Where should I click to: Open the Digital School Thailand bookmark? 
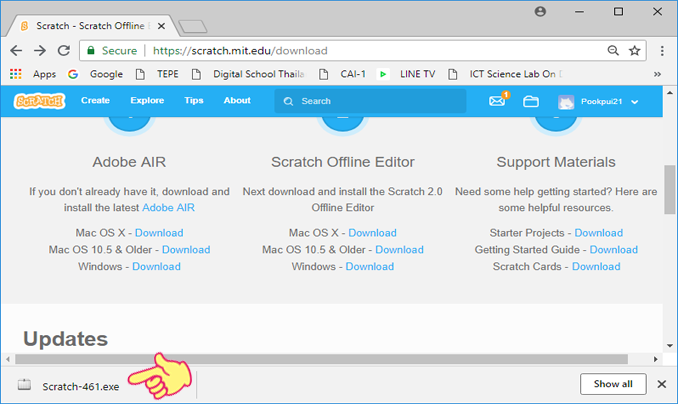(248, 74)
